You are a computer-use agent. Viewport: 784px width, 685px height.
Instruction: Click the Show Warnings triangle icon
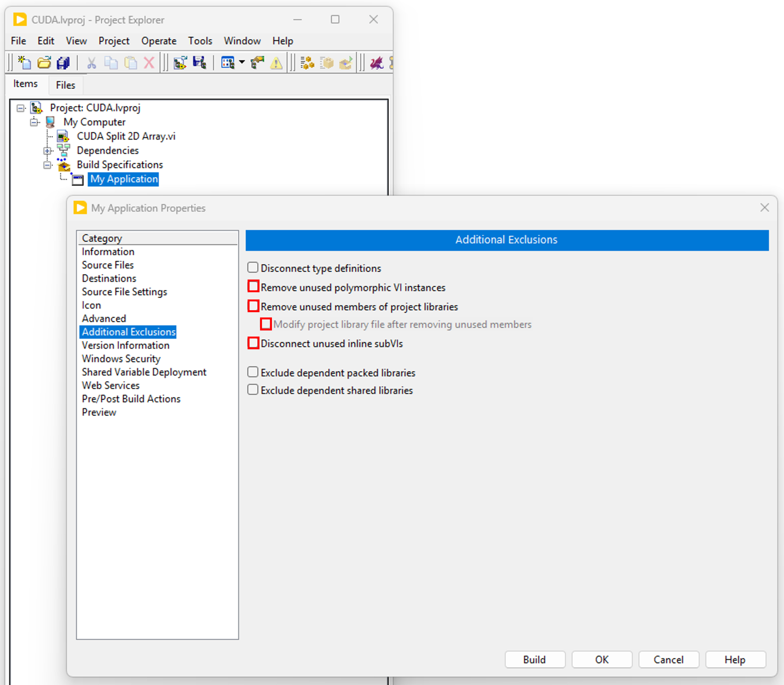coord(276,63)
